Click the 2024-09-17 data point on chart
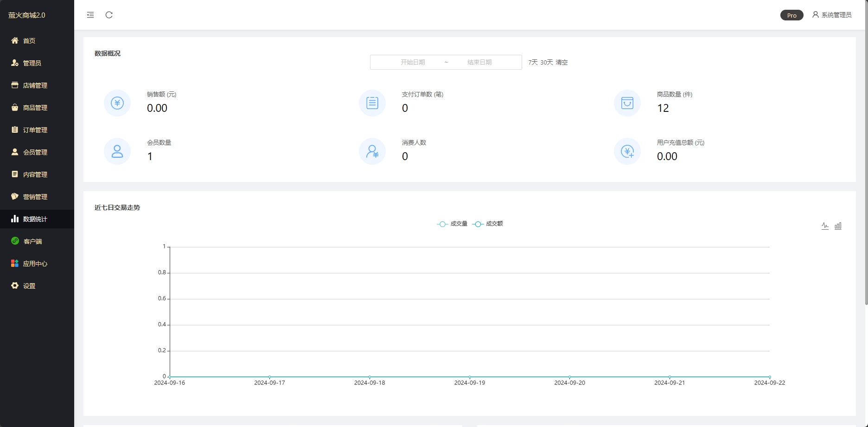This screenshot has width=868, height=427. [x=270, y=377]
